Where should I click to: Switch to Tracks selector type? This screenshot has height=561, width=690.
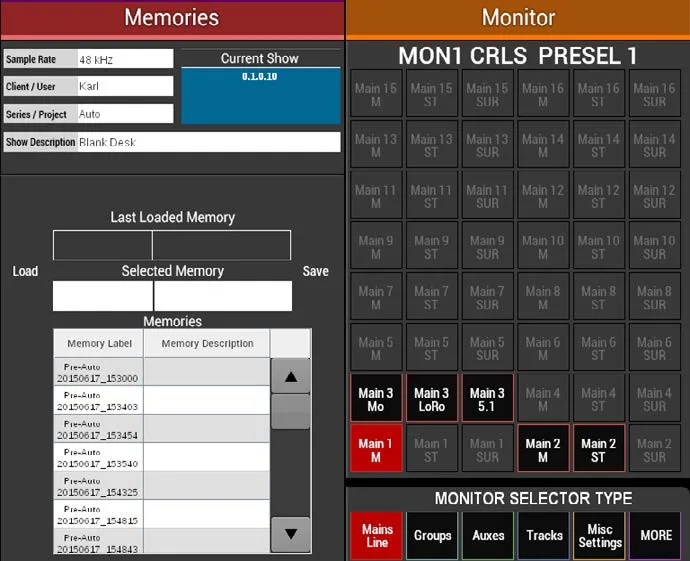[544, 535]
